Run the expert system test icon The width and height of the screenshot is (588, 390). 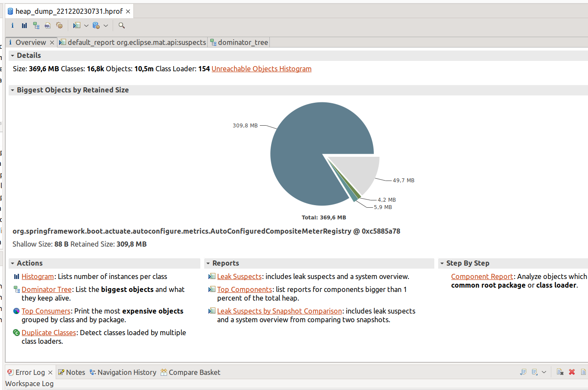[59, 25]
